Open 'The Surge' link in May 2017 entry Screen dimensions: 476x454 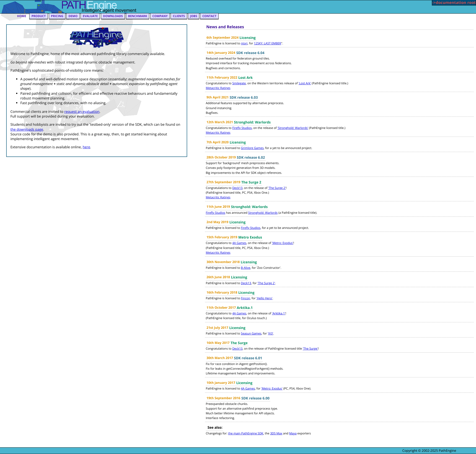(310, 349)
